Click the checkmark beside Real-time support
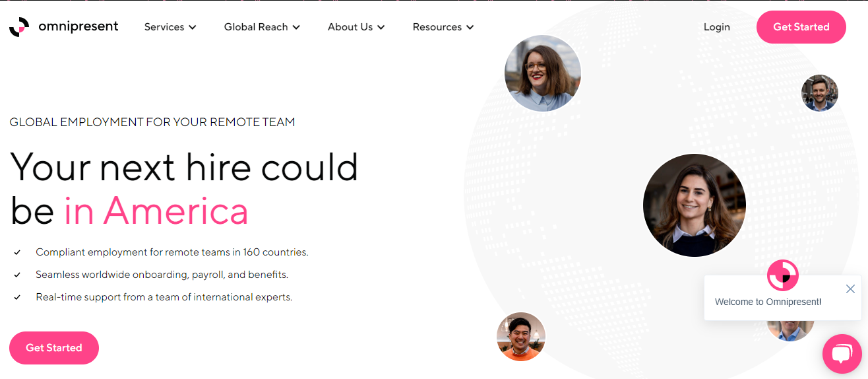This screenshot has height=379, width=868. [17, 297]
